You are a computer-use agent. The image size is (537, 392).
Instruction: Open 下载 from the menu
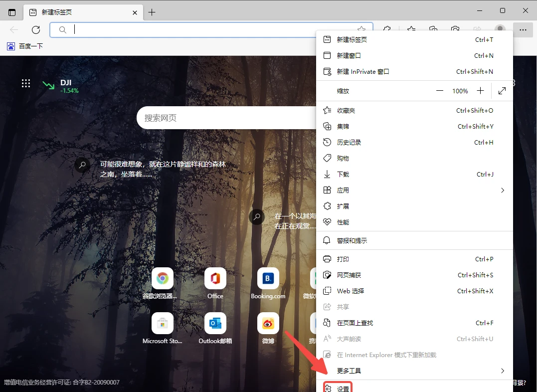tap(414, 175)
